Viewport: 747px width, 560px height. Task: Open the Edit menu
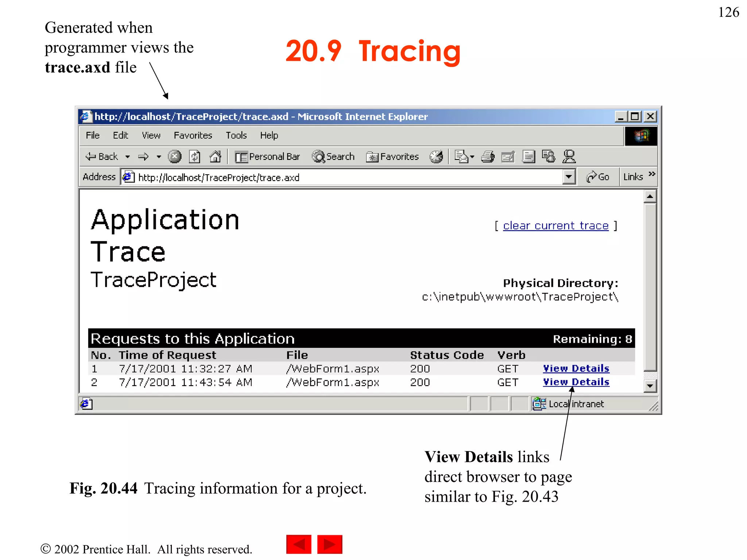point(120,136)
